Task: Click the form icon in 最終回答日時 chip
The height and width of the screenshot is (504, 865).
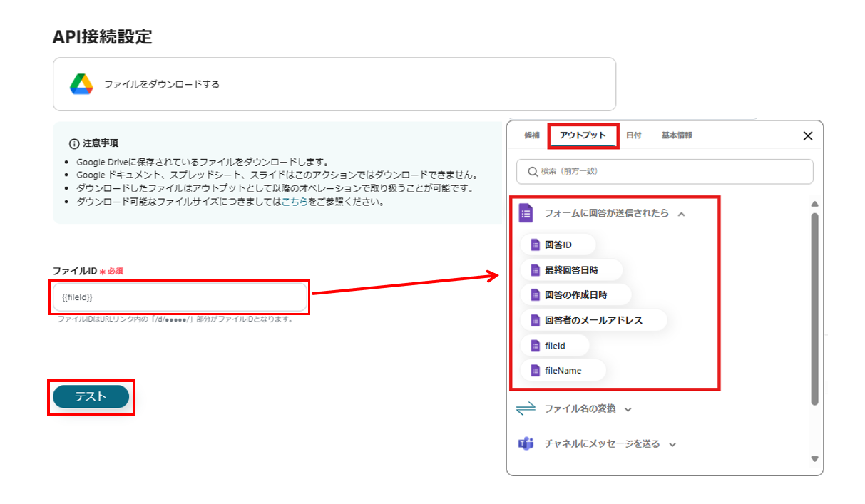Action: pos(535,270)
